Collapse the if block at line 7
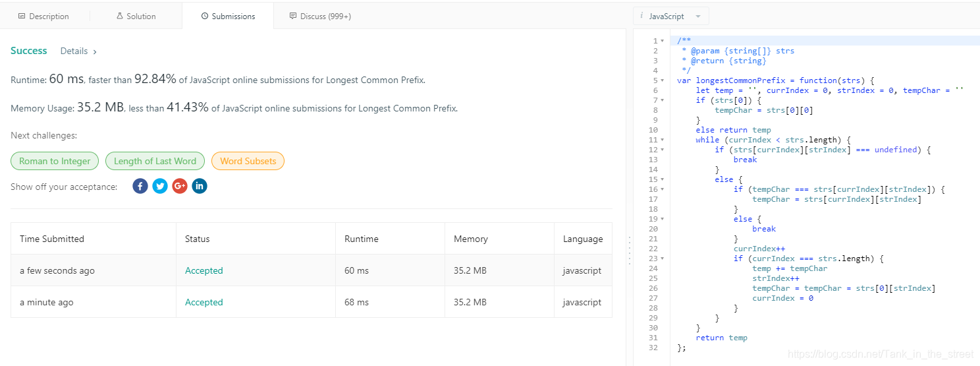Image resolution: width=980 pixels, height=366 pixels. (663, 100)
